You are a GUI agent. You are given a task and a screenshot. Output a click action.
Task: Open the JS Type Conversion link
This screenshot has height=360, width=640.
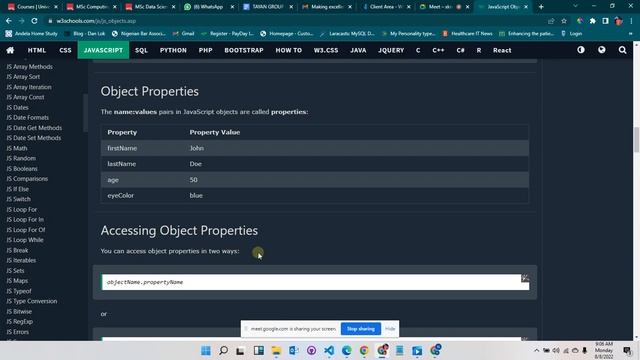(x=31, y=301)
